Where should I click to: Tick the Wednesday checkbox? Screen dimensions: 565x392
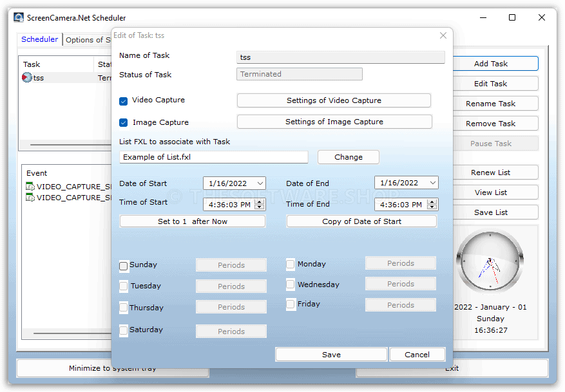click(291, 285)
